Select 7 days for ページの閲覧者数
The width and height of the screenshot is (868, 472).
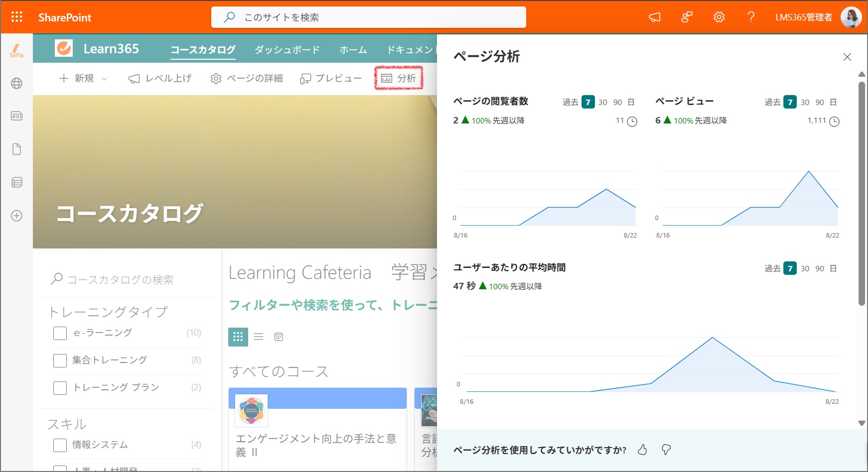pyautogui.click(x=588, y=102)
